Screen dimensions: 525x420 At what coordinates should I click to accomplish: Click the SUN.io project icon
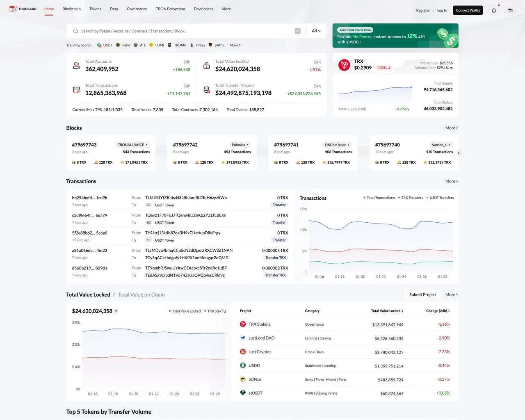pos(243,379)
